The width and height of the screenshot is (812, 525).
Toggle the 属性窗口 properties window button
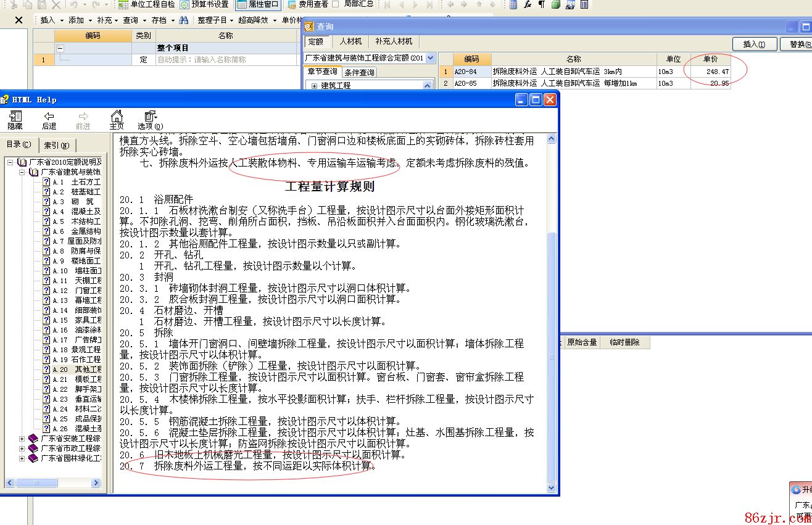pos(258,4)
